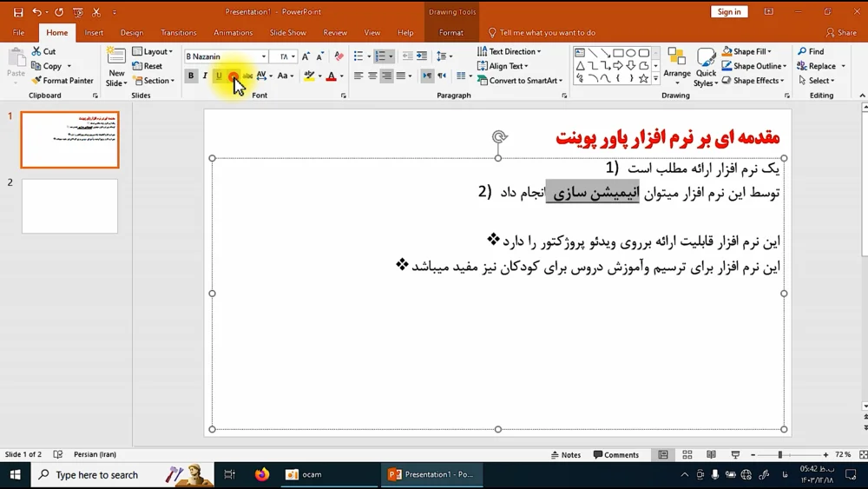This screenshot has height=489, width=868.
Task: Toggle Normal view in status bar
Action: pyautogui.click(x=662, y=454)
